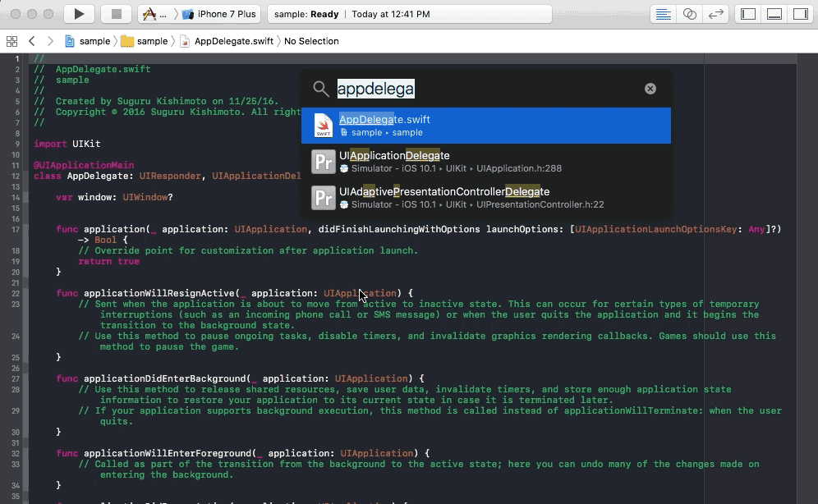Click the sample folder in the jump bar

tap(144, 41)
